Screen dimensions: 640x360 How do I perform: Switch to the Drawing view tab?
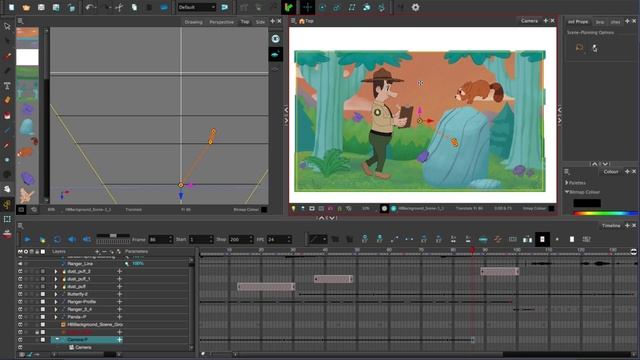[193, 22]
